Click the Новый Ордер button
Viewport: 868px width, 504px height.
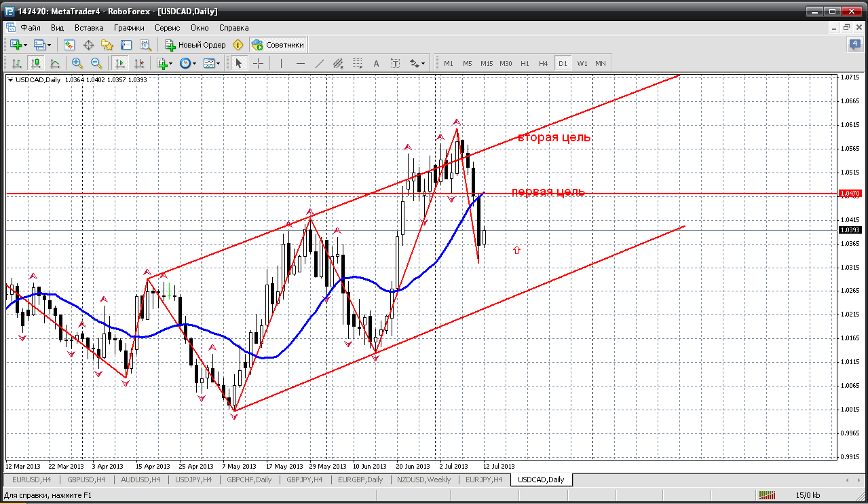coord(195,45)
